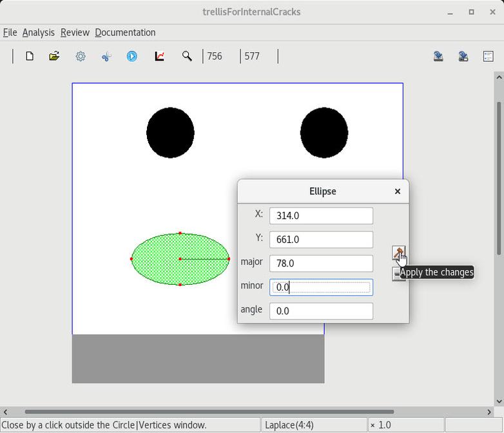The width and height of the screenshot is (504, 433).
Task: Open the properties panel icon at far right
Action: click(488, 57)
